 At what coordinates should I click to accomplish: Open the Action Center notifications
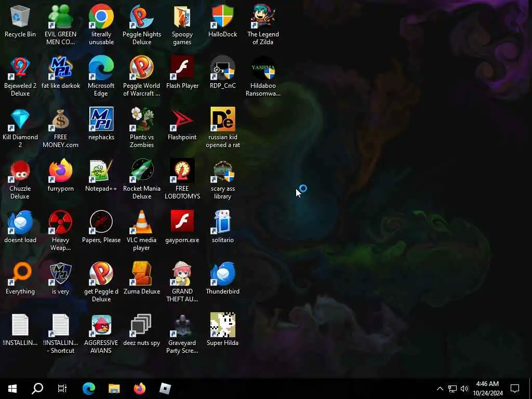point(515,389)
